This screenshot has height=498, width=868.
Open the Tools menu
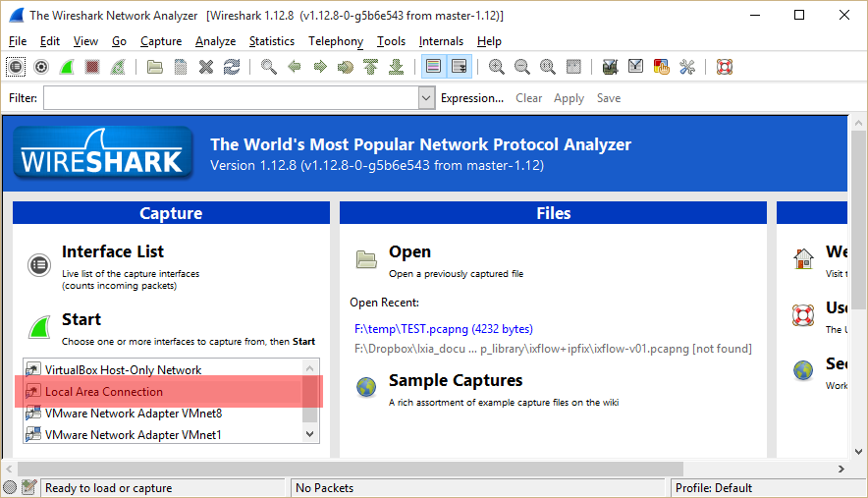[x=392, y=41]
